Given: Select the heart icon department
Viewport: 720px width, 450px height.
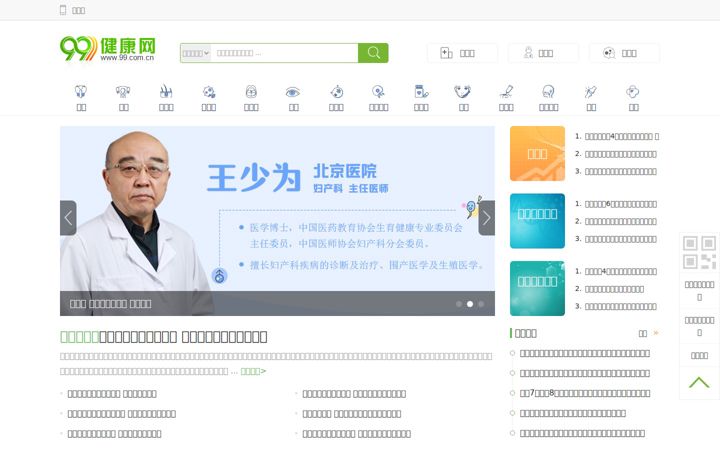Looking at the screenshot, I should (81, 98).
